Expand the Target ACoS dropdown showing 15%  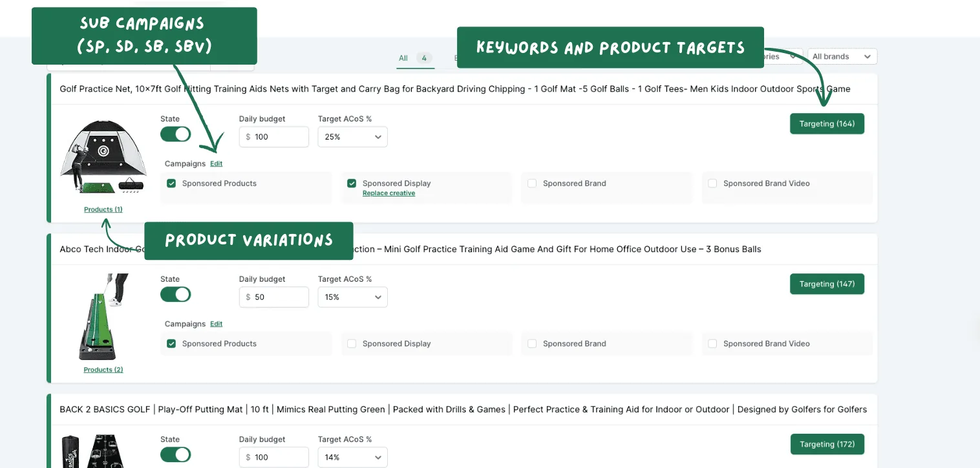coord(352,297)
